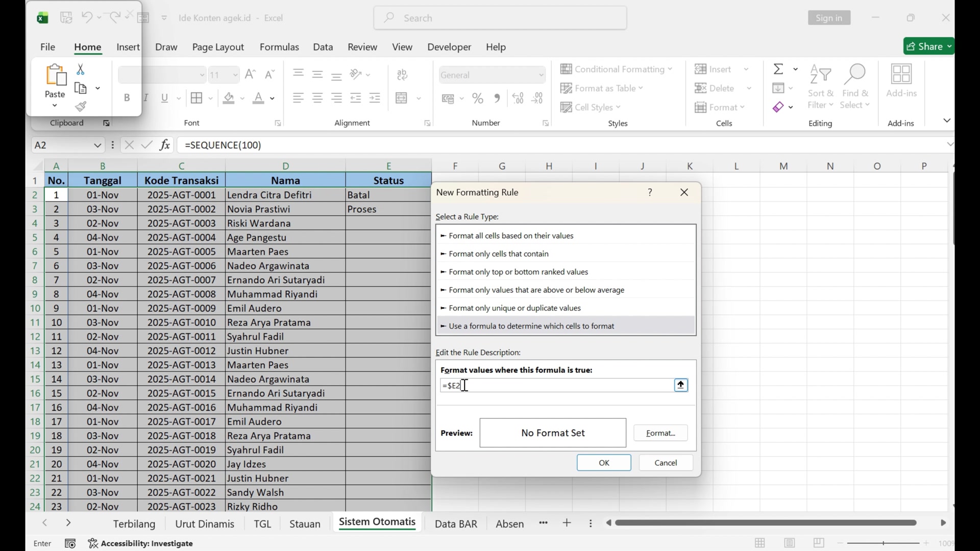Click the Increase Indent icon
980x551 pixels.
[x=375, y=98]
